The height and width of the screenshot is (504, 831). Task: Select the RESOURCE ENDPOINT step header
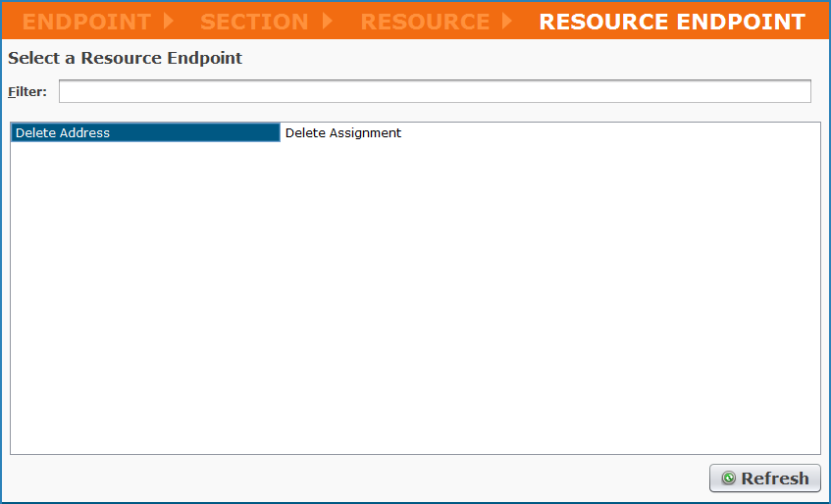tap(672, 21)
